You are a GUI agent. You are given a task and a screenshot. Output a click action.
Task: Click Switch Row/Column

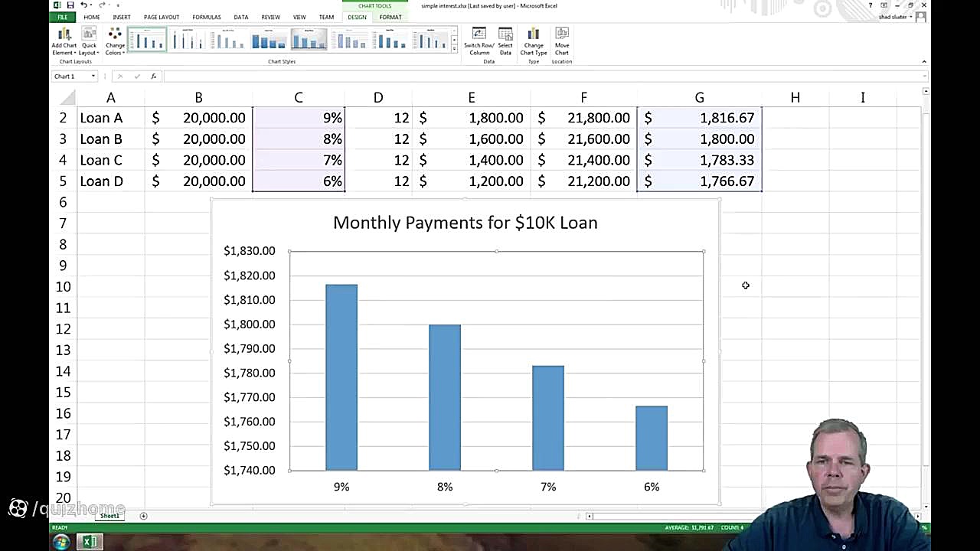tap(479, 41)
